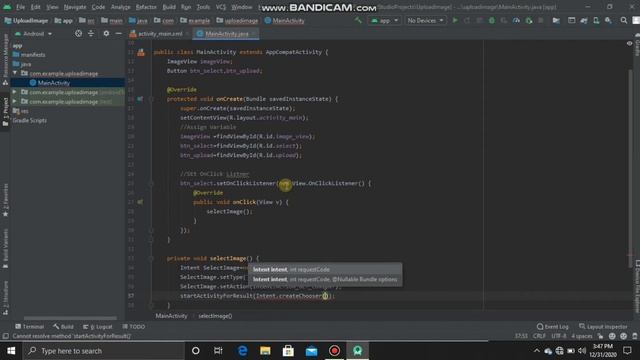Open Microsoft Edge from taskbar

coord(242,351)
